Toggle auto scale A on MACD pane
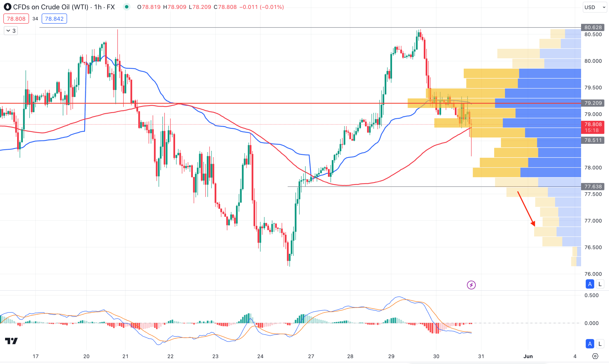 point(590,343)
